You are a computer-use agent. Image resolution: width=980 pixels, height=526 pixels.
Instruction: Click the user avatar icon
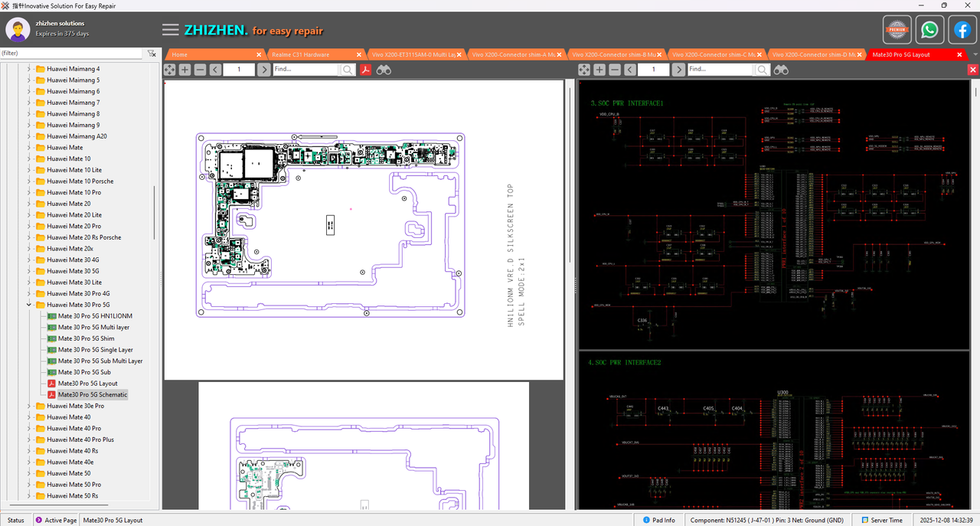click(x=18, y=30)
